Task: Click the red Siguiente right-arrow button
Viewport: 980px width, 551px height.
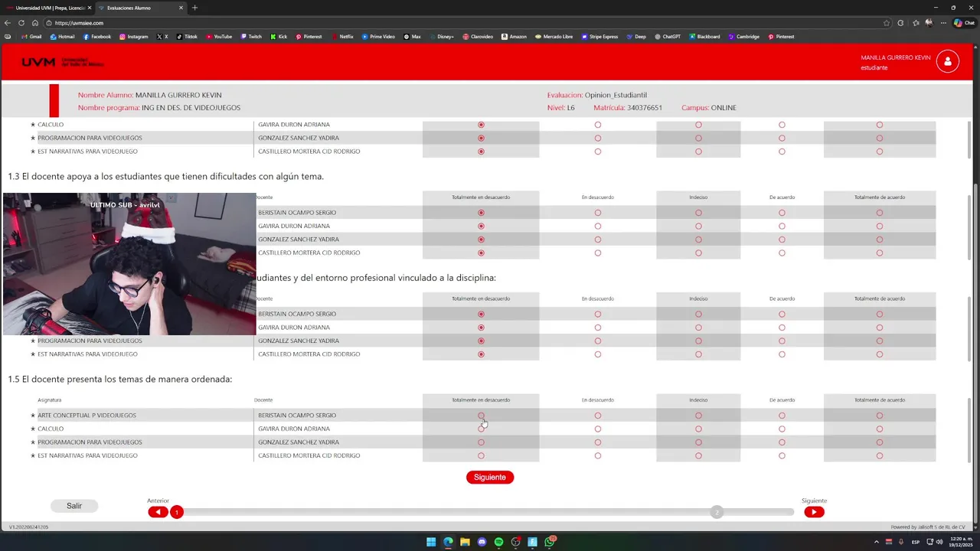Action: pos(814,512)
